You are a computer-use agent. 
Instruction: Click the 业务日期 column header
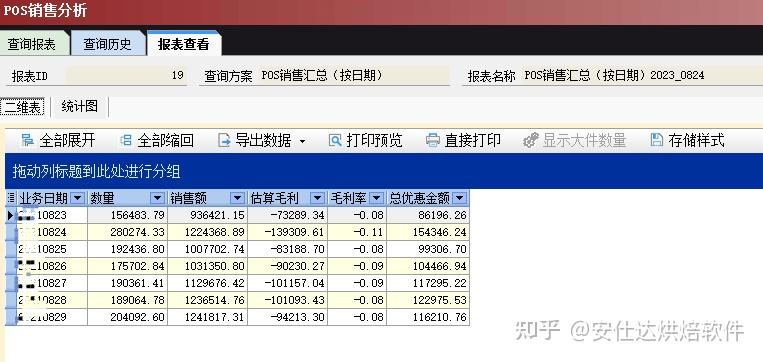53,198
